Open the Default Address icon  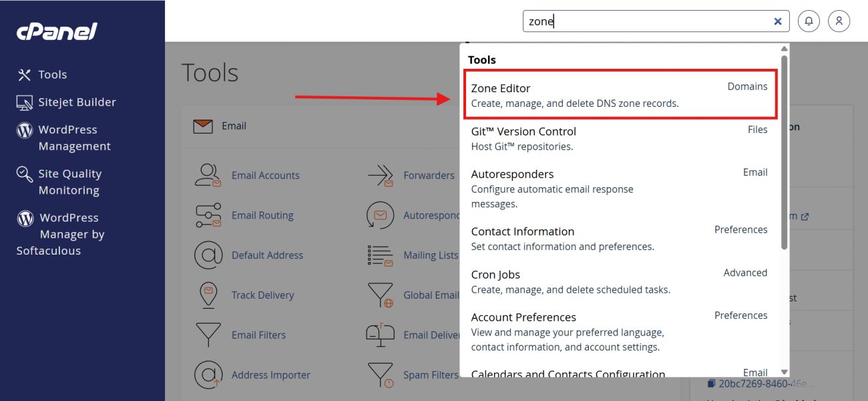(x=208, y=255)
